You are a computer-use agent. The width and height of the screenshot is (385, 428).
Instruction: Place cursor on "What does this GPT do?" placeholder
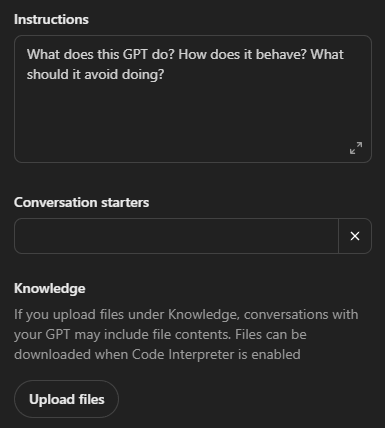pos(101,54)
